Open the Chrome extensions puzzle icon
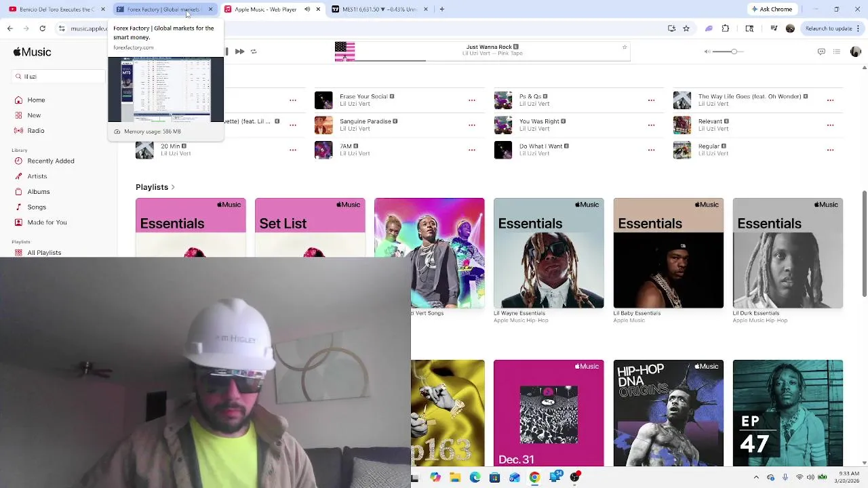 tap(726, 28)
